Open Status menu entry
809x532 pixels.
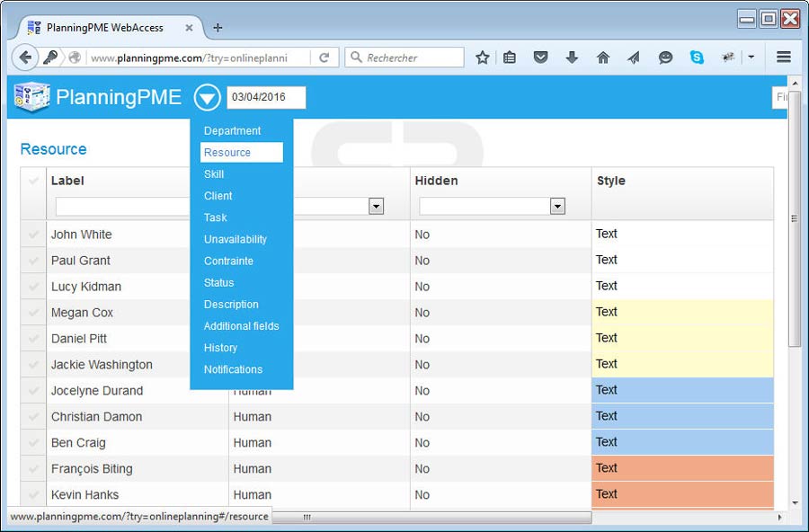(x=218, y=283)
